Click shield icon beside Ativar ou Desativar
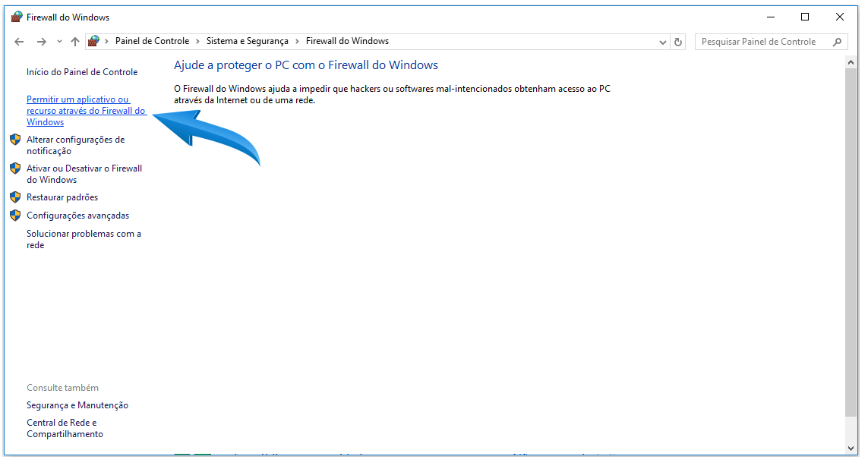Screen dimensions: 868x469 point(15,168)
